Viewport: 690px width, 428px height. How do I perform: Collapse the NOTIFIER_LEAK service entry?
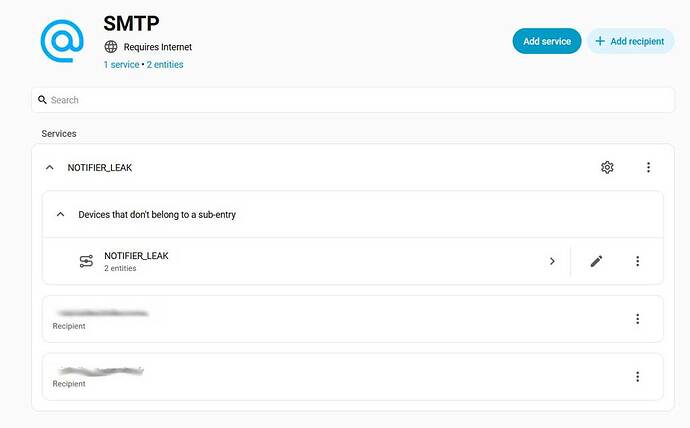[x=50, y=168]
